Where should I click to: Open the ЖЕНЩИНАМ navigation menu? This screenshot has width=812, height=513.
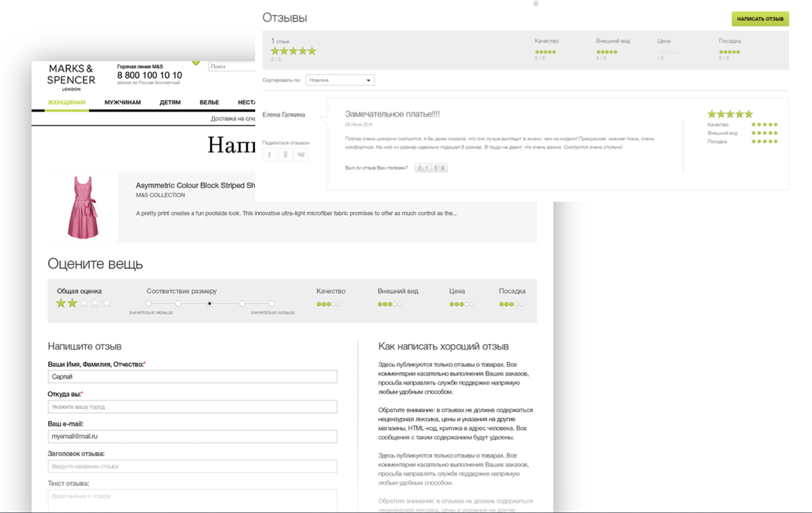(67, 103)
